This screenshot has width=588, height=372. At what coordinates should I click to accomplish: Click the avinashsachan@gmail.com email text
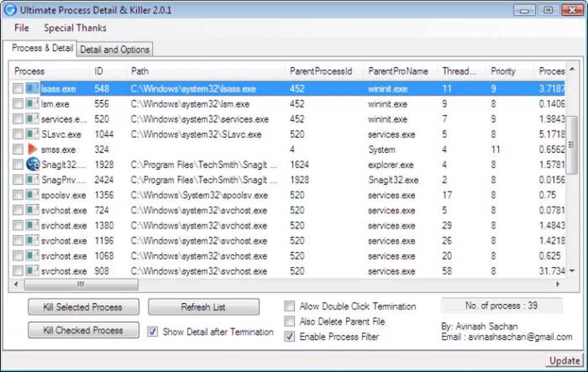(x=520, y=337)
